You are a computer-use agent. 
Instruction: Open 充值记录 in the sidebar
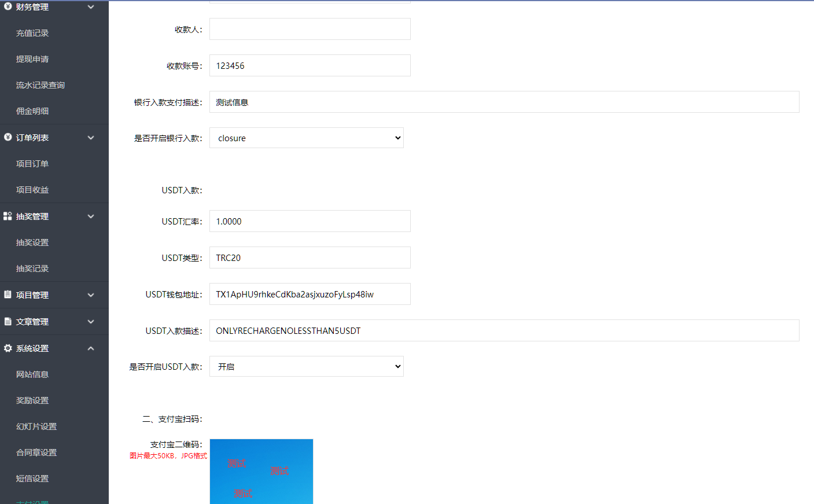coord(32,33)
